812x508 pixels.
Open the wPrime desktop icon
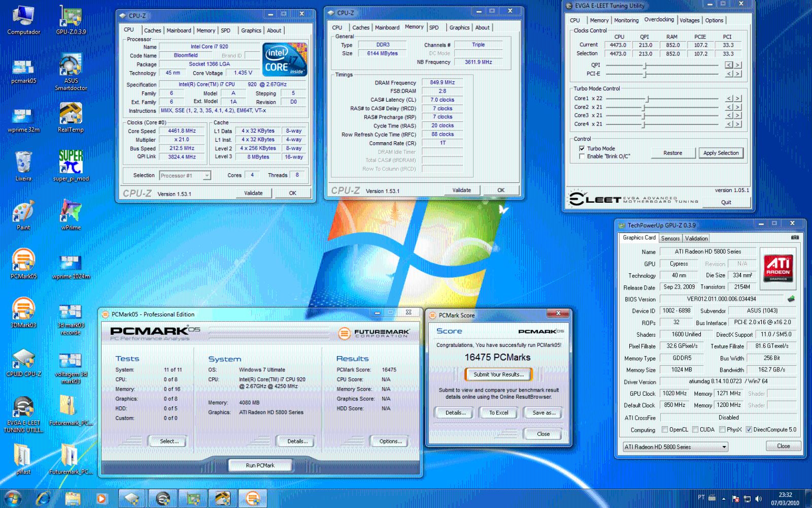71,215
